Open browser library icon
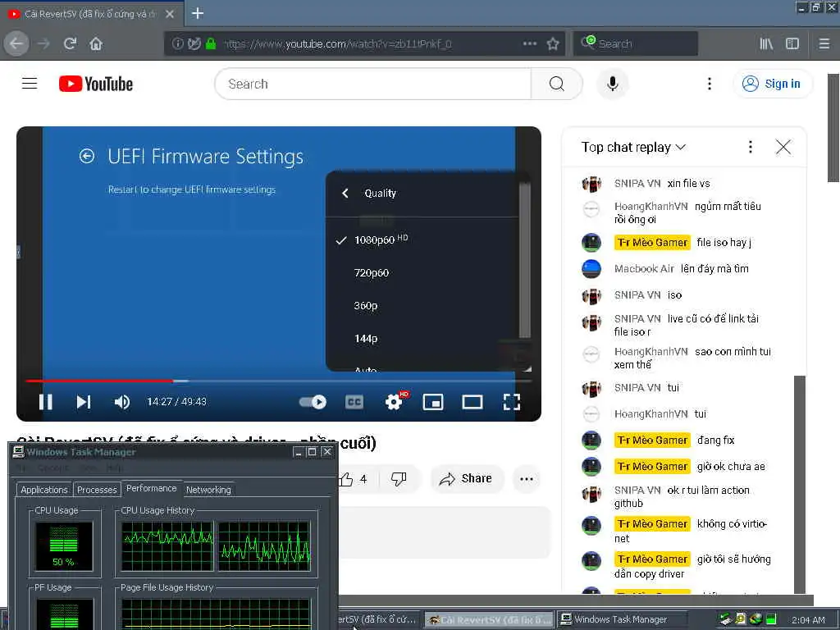Screen dimensions: 840x630 (766, 43)
